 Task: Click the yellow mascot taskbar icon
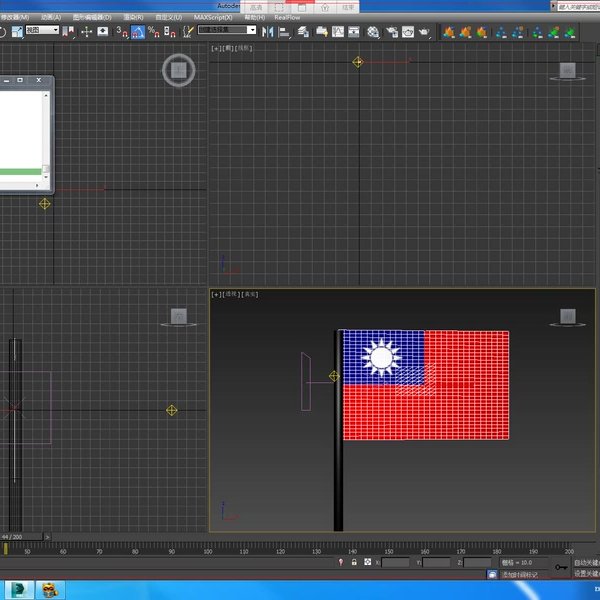point(51,590)
